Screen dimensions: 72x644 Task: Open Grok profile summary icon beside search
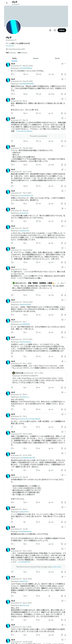[50, 30]
